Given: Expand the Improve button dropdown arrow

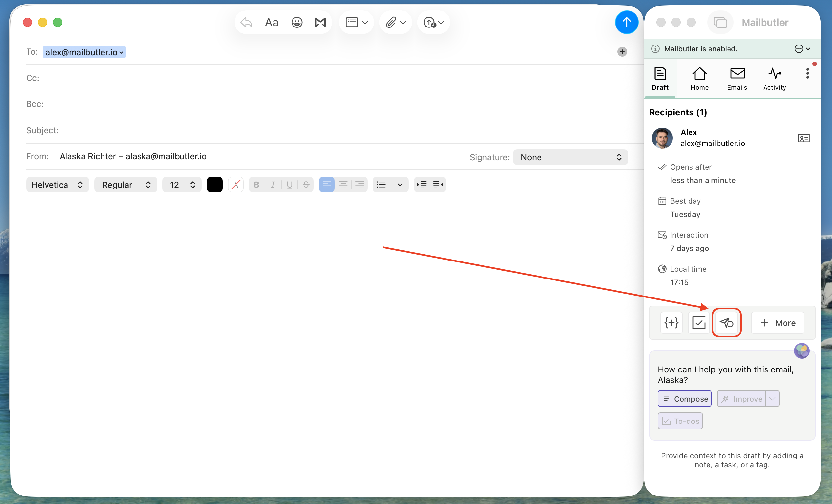Looking at the screenshot, I should pos(772,399).
